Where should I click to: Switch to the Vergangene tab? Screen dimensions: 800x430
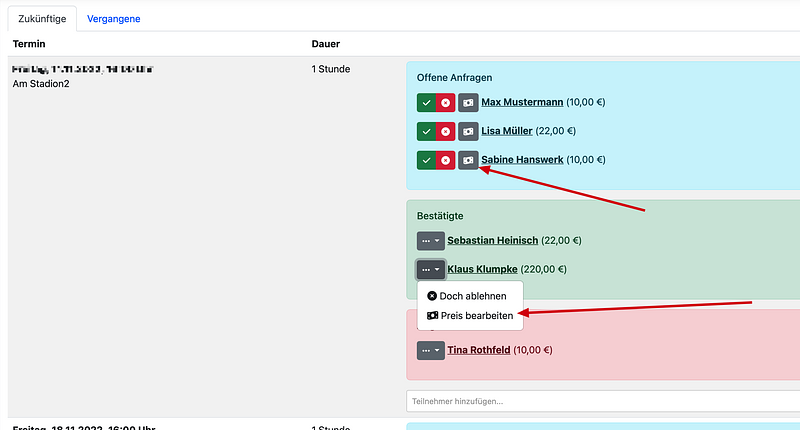click(113, 18)
